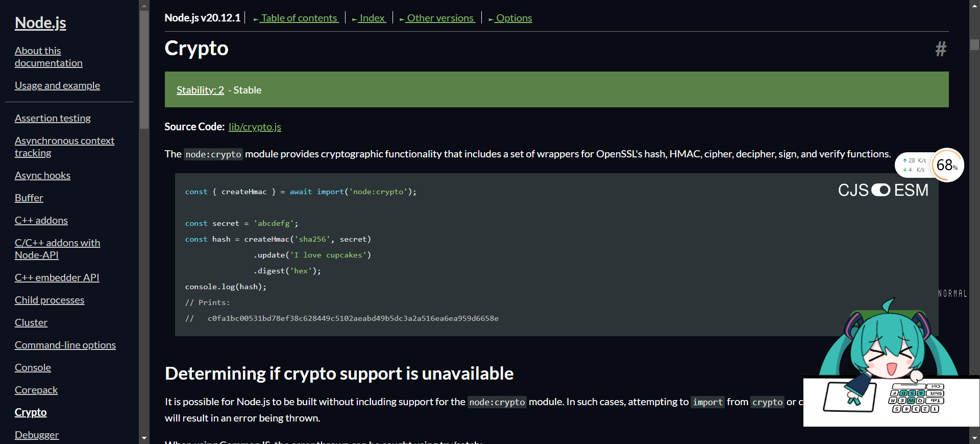Click the sidebar vertical scrollbar thumb
The height and width of the screenshot is (444, 980).
[144, 69]
